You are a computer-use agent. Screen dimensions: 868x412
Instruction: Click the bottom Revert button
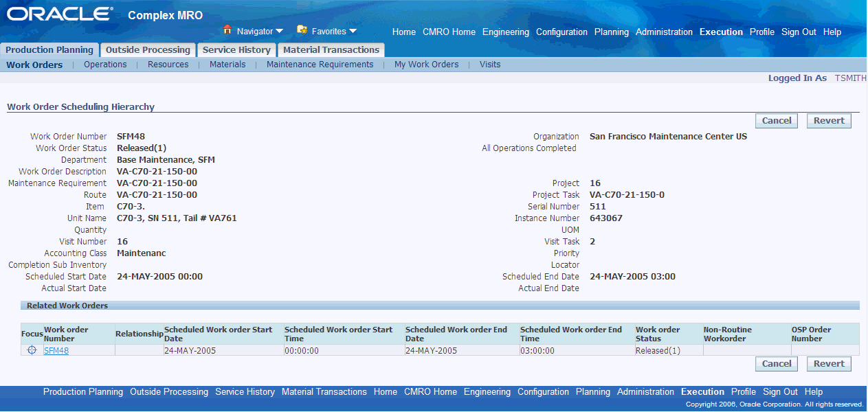pyautogui.click(x=829, y=364)
